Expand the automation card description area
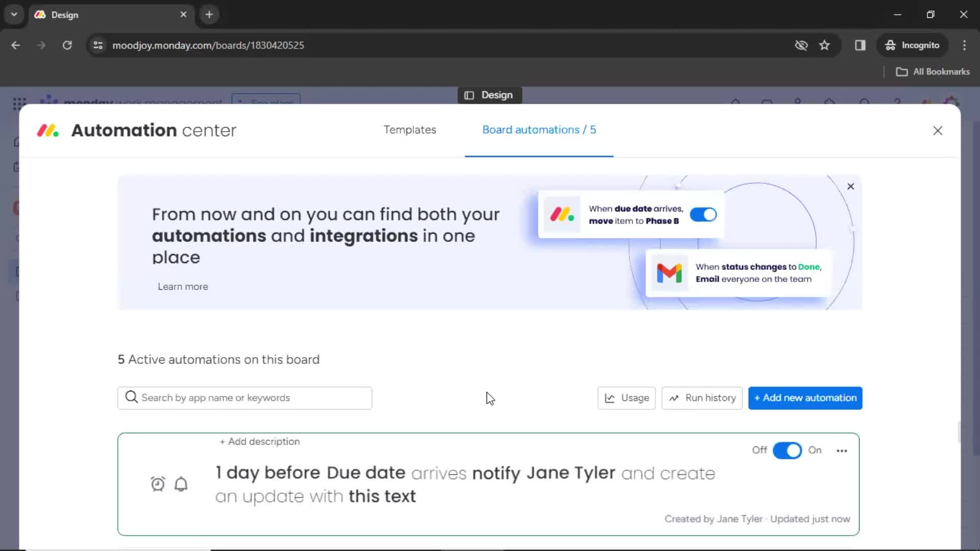980x551 pixels. pyautogui.click(x=259, y=441)
